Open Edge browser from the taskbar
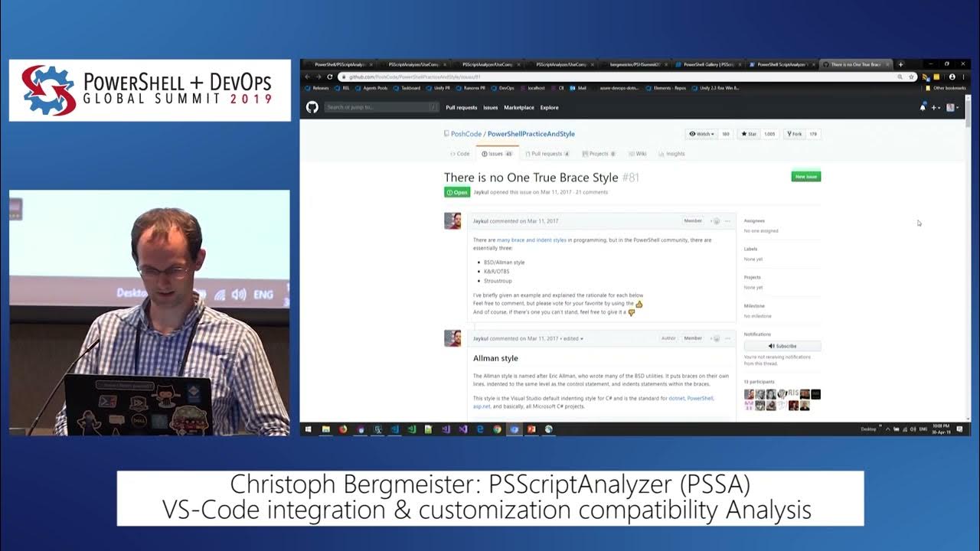Screen dimensions: 980x551 point(481,429)
